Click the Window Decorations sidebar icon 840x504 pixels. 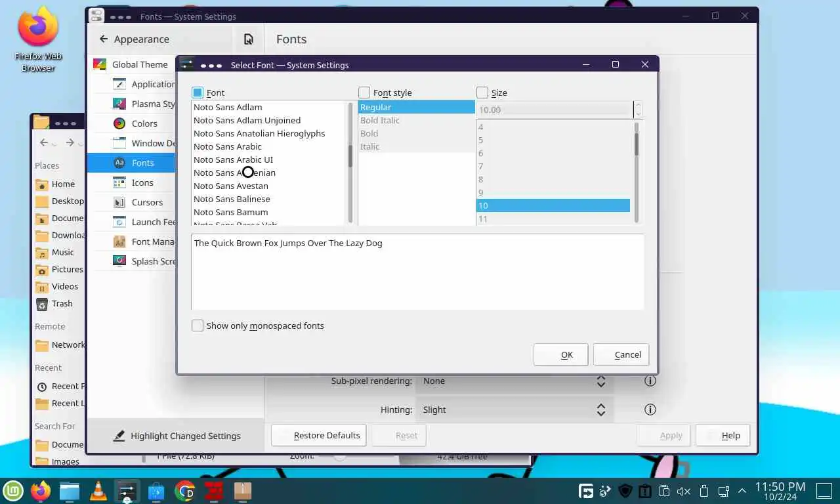coord(119,143)
